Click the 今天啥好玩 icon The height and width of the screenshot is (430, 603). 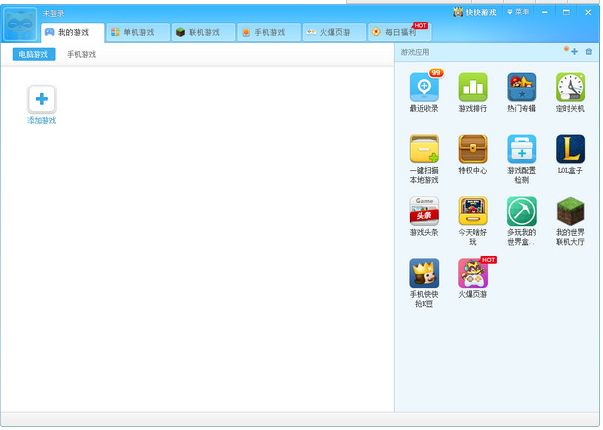tap(472, 211)
